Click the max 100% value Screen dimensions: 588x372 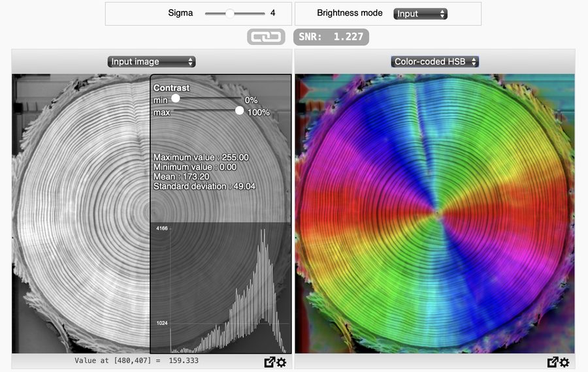click(x=258, y=112)
